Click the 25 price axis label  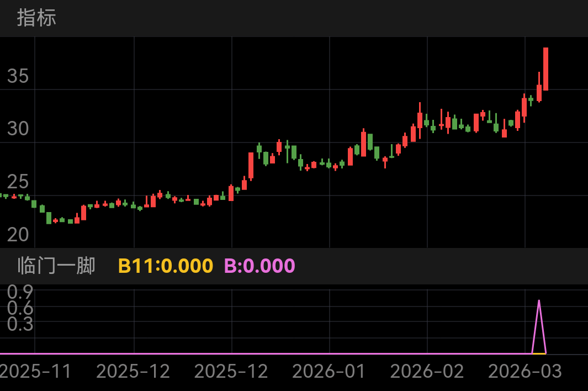pos(18,181)
